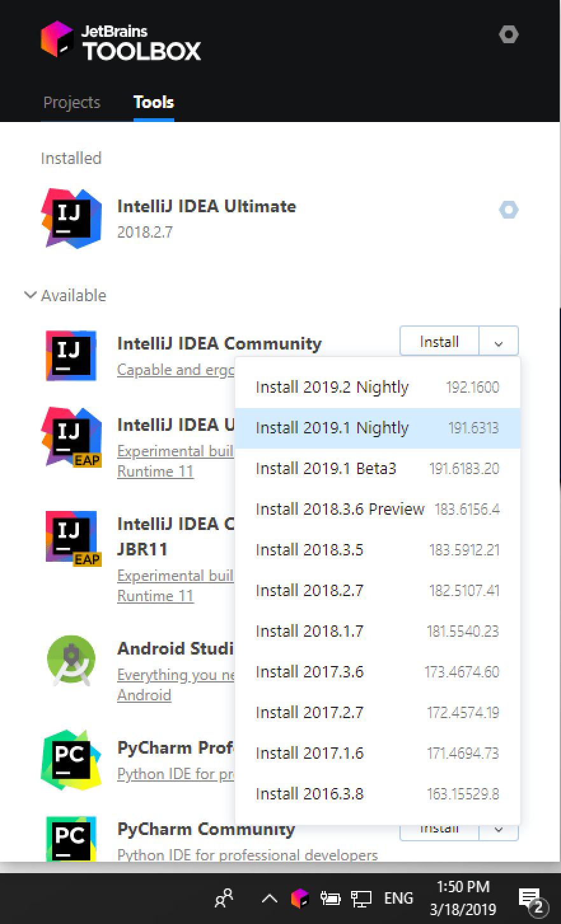Select the IntelliJ IDEA Ultimate EAP icon
Viewport: 561px width, 924px height.
(71, 437)
